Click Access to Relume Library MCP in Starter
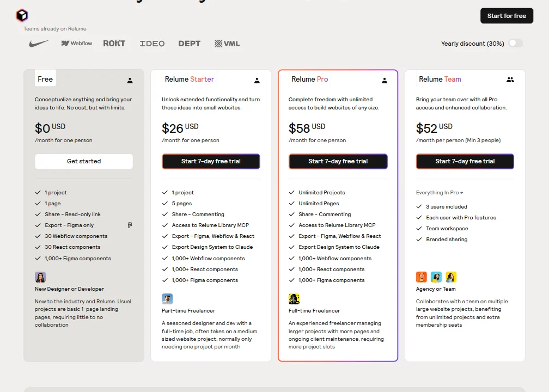Image resolution: width=549 pixels, height=392 pixels. [210, 225]
